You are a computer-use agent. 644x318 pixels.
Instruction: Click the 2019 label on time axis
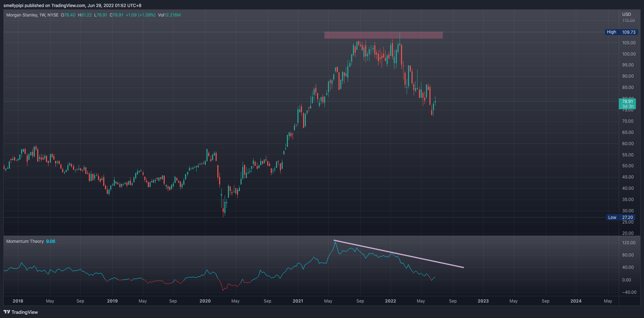pos(112,301)
